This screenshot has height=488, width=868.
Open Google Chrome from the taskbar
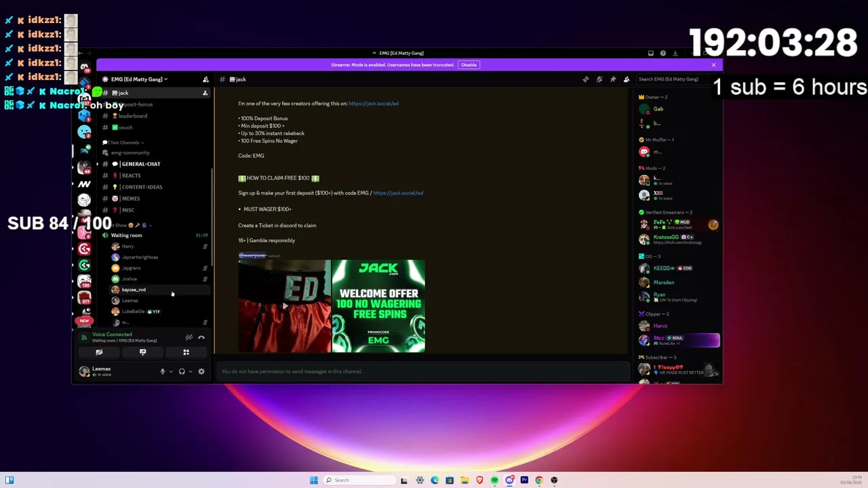(x=539, y=481)
